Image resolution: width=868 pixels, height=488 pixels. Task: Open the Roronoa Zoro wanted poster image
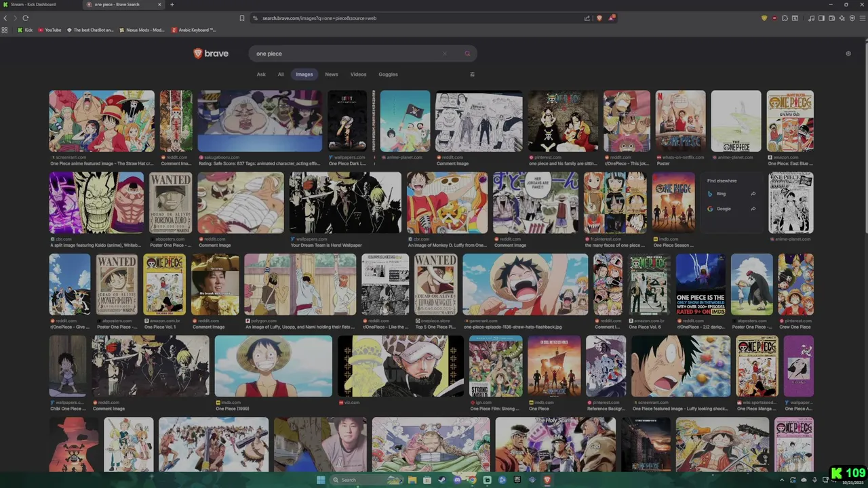[x=171, y=203]
